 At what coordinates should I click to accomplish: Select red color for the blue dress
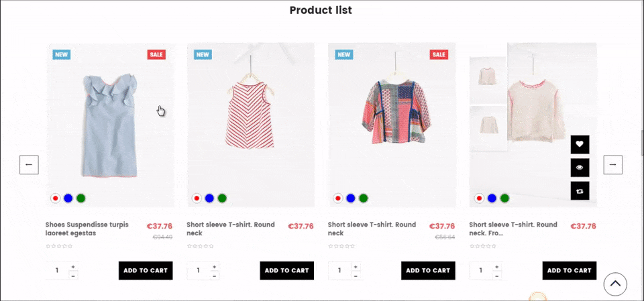pyautogui.click(x=56, y=198)
